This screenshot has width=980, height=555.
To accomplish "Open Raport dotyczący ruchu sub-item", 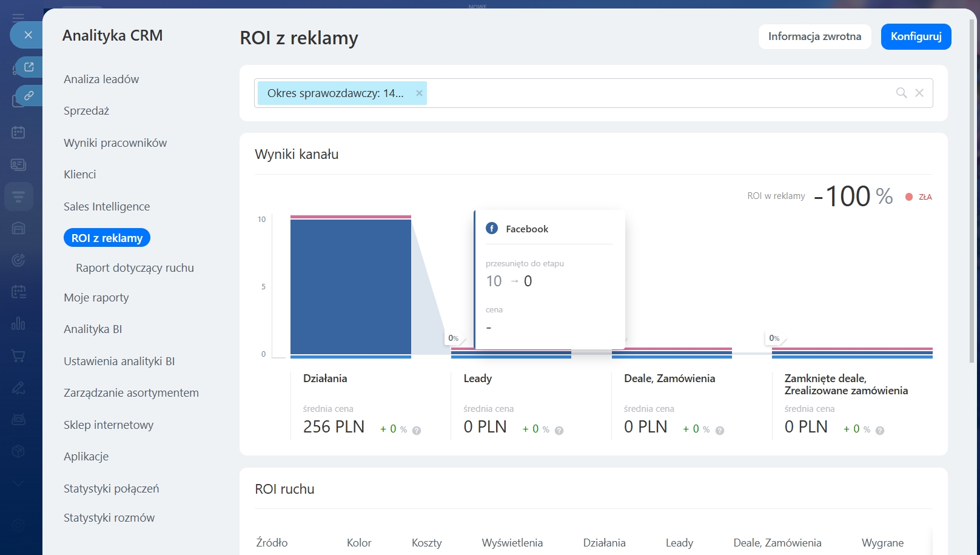I will tap(135, 268).
